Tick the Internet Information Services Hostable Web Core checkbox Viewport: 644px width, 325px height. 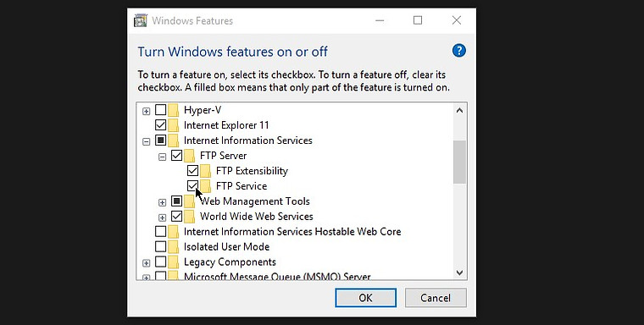pyautogui.click(x=161, y=231)
